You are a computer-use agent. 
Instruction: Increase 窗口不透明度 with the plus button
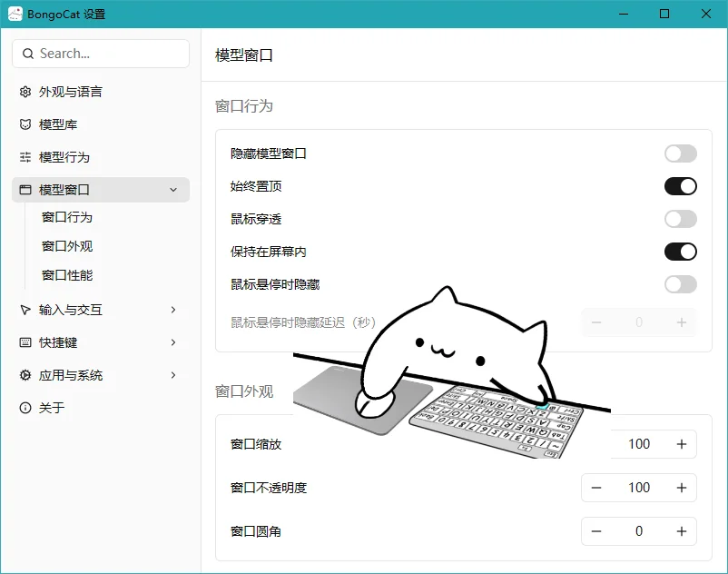coord(681,488)
